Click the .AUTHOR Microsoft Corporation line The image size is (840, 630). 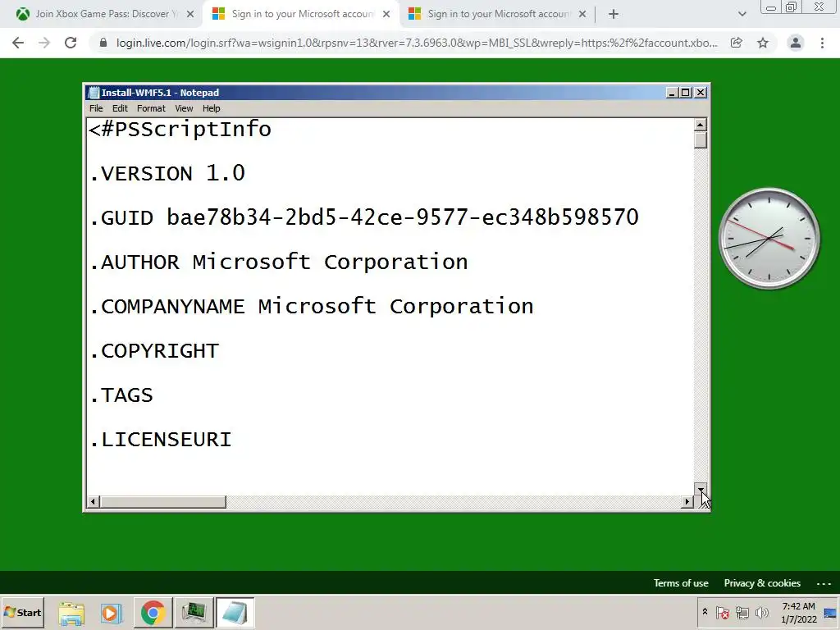pos(279,262)
